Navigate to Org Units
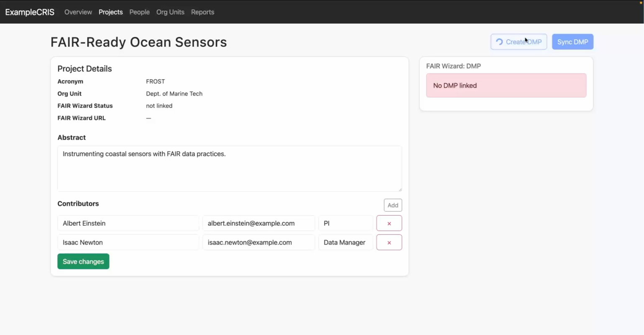644x335 pixels. (170, 12)
